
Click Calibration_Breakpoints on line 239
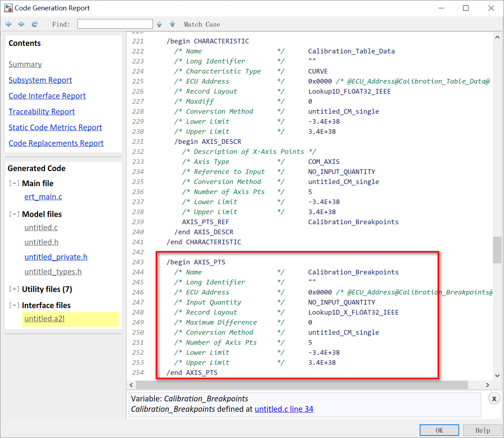pos(353,222)
